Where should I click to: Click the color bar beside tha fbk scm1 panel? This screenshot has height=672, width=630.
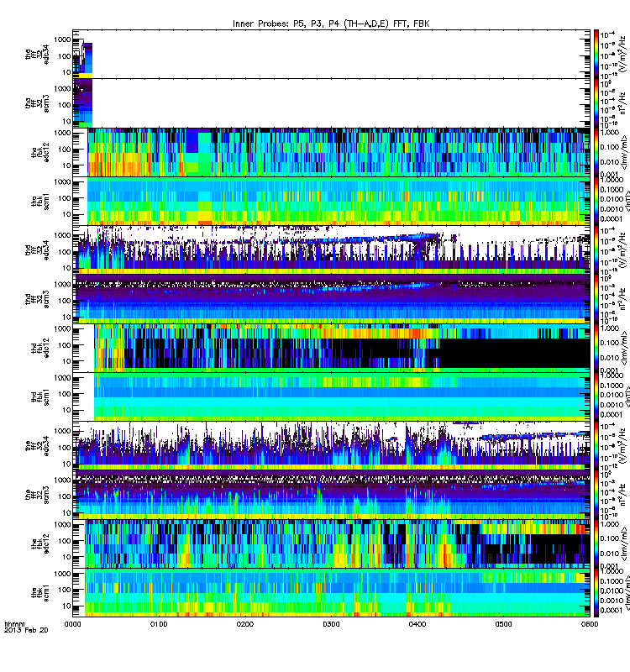(x=596, y=202)
